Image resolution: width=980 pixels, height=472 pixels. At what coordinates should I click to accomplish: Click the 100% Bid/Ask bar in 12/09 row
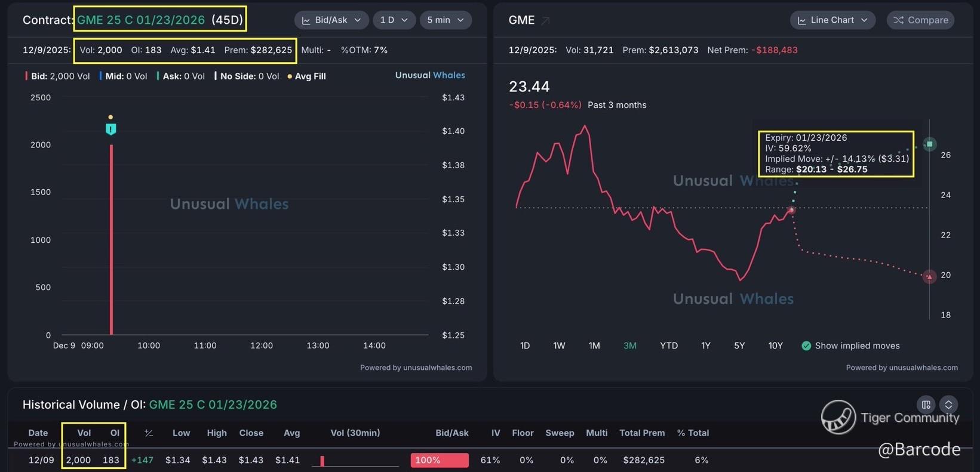[x=440, y=460]
